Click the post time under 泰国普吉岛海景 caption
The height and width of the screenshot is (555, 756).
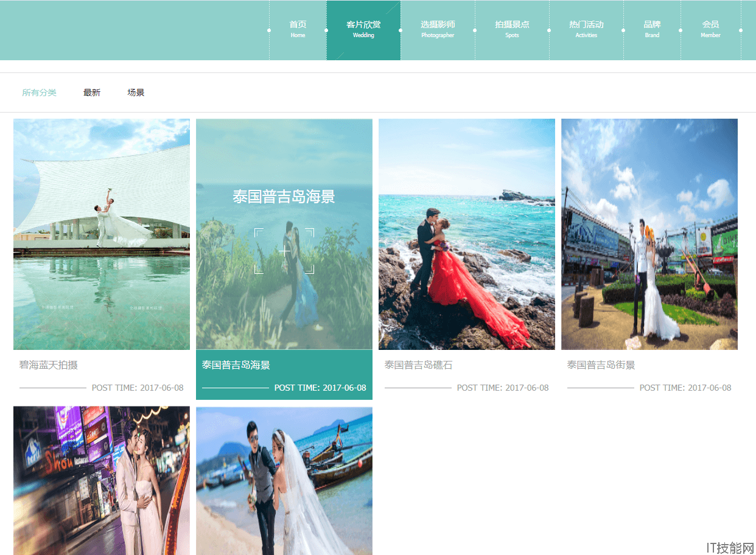pos(320,388)
